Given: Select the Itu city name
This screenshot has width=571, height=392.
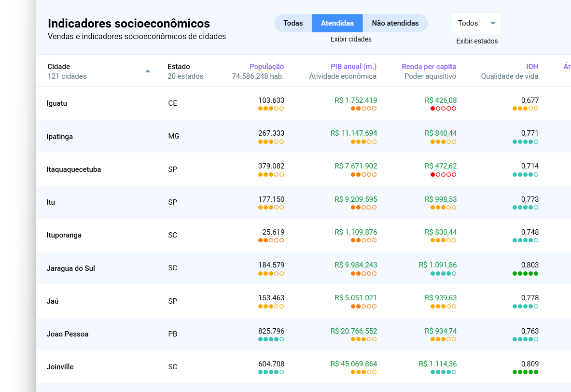Looking at the screenshot, I should [51, 202].
